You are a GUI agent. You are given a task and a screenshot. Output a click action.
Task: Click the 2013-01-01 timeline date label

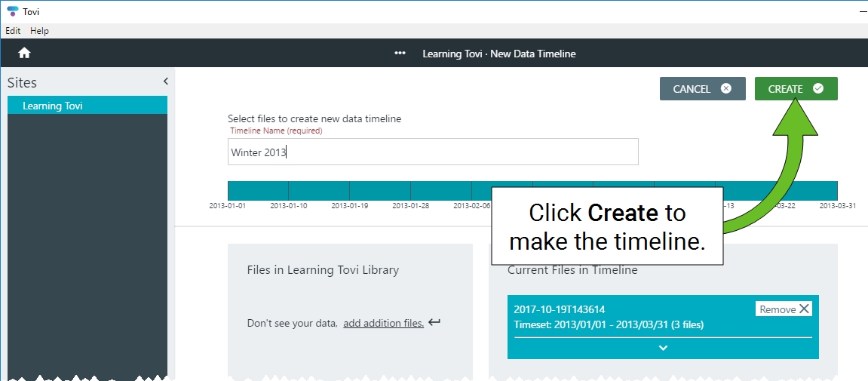click(x=228, y=205)
